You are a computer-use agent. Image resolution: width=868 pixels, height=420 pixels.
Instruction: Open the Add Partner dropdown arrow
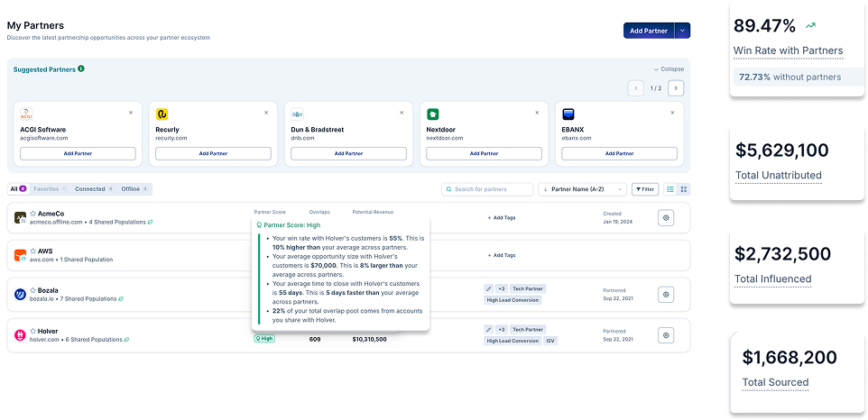tap(682, 31)
